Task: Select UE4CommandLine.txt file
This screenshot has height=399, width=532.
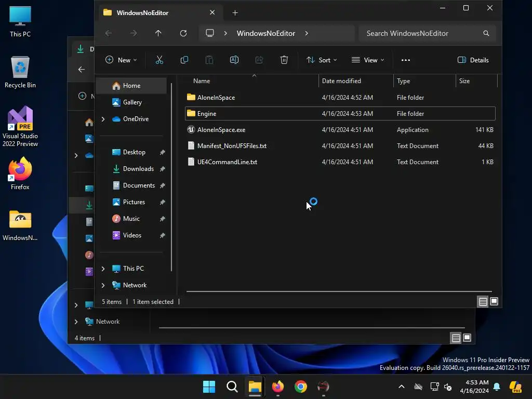Action: coord(340,162)
